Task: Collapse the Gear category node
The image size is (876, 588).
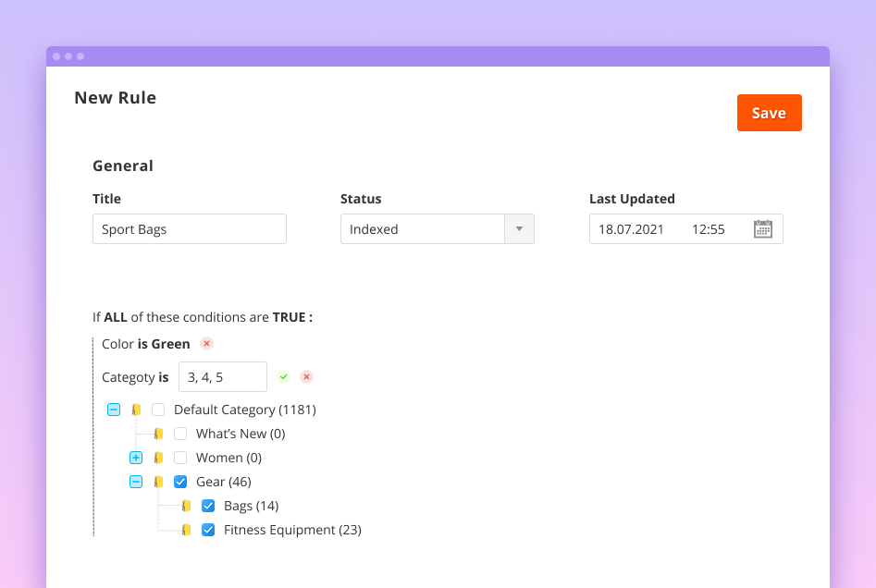Action: pyautogui.click(x=136, y=482)
